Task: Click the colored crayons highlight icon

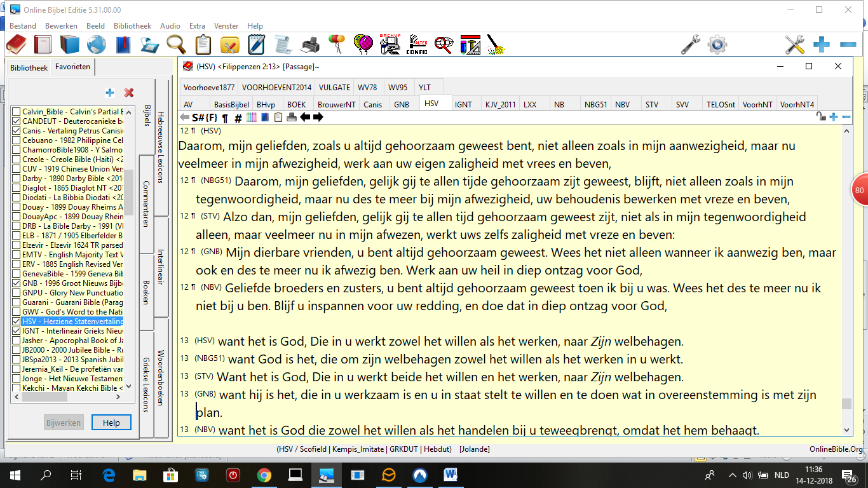Action: (x=251, y=117)
